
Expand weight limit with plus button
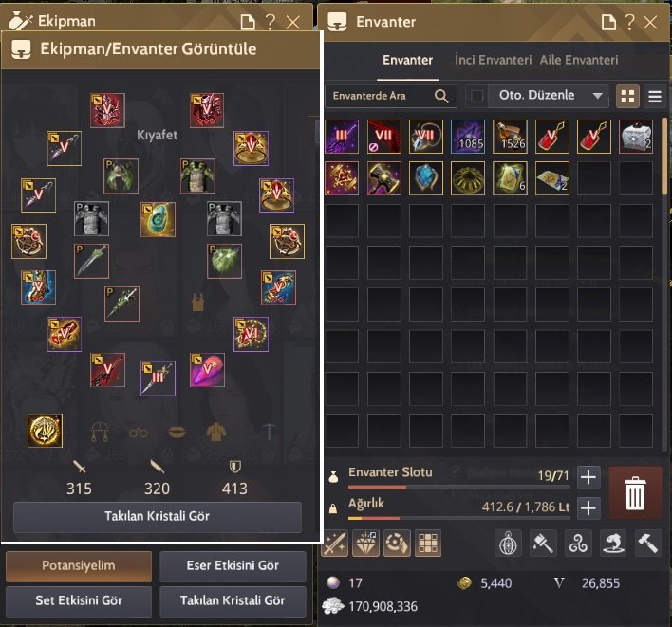pyautogui.click(x=588, y=507)
